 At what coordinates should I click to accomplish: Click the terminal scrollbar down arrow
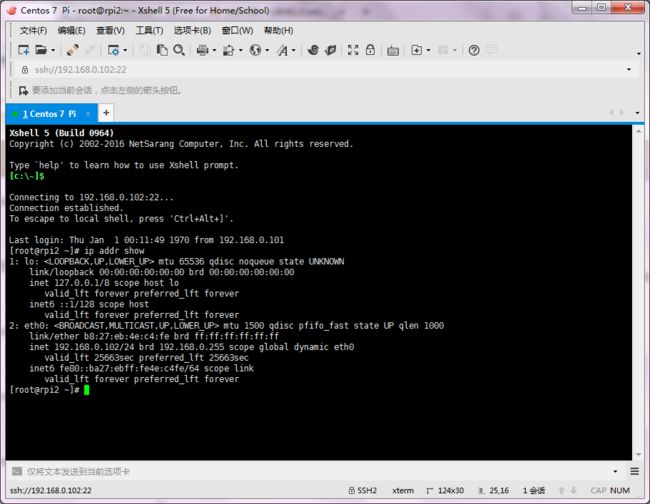pyautogui.click(x=638, y=455)
